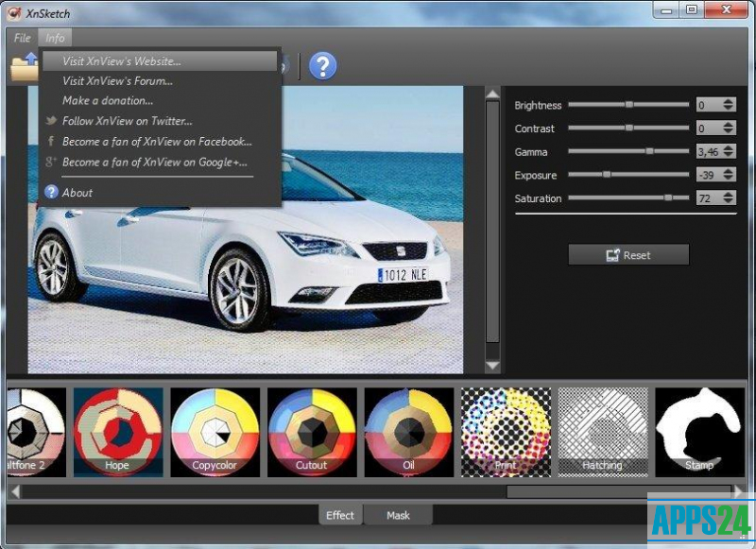Open the File menu

22,38
